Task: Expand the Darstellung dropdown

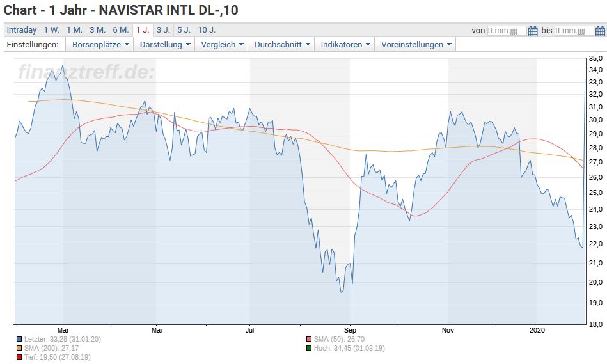Action: [x=164, y=45]
